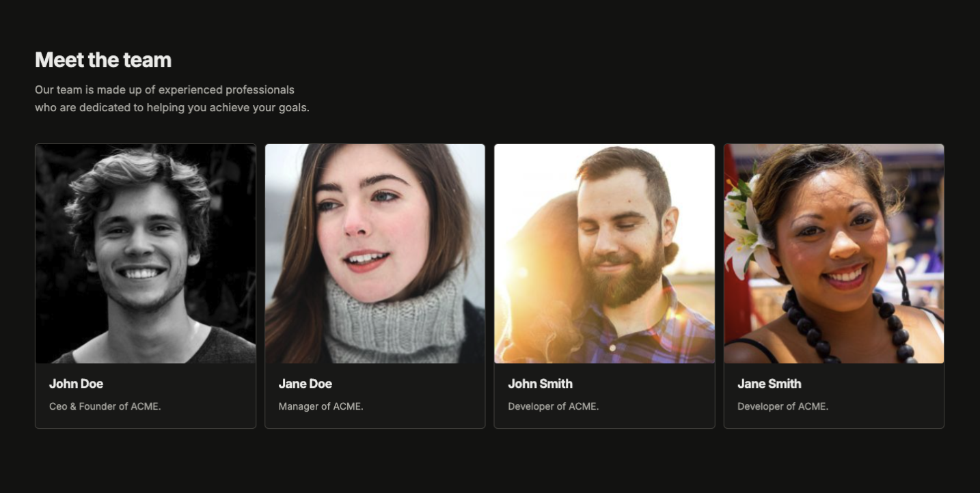Click the "Manager of ACME." role text

pos(321,406)
